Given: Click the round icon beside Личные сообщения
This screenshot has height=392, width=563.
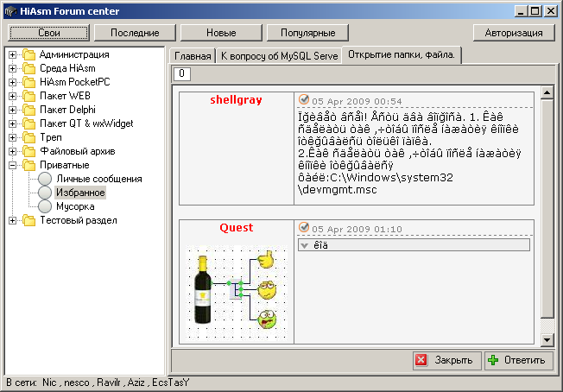Looking at the screenshot, I should click(x=46, y=179).
